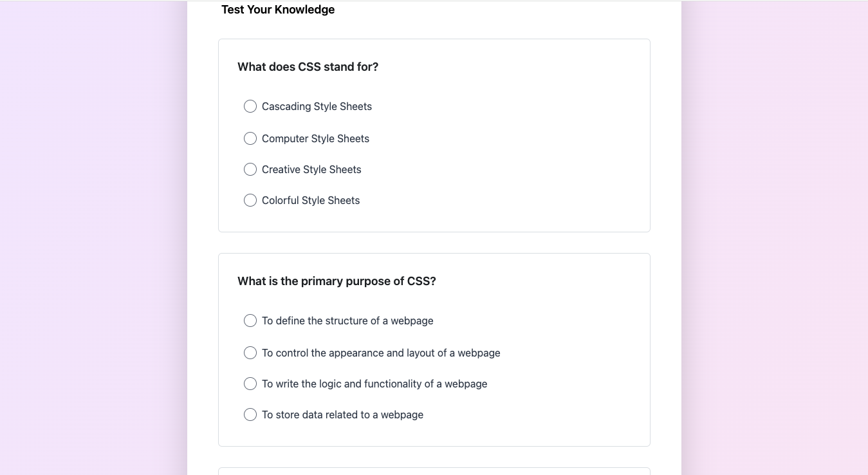Image resolution: width=868 pixels, height=475 pixels.
Task: Click the 'What does CSS stand for?' question title
Action: pyautogui.click(x=308, y=67)
